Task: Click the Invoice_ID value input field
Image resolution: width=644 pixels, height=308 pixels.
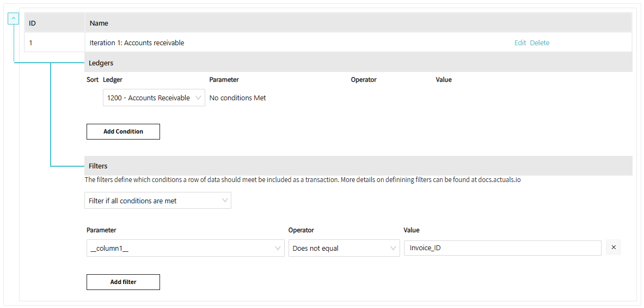Action: point(502,248)
